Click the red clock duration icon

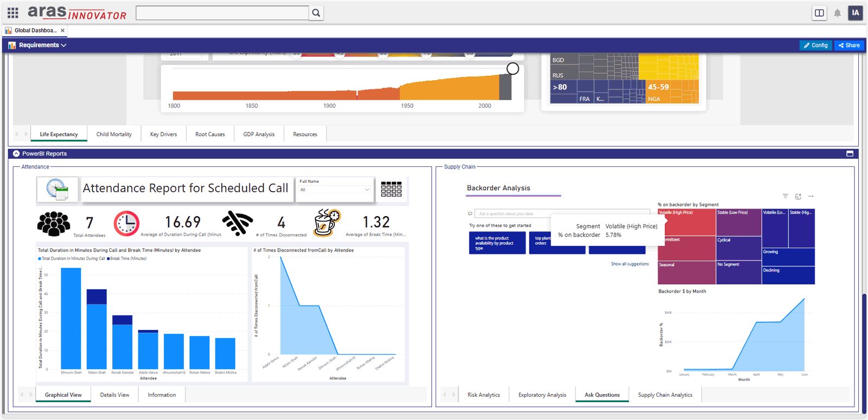pos(126,223)
